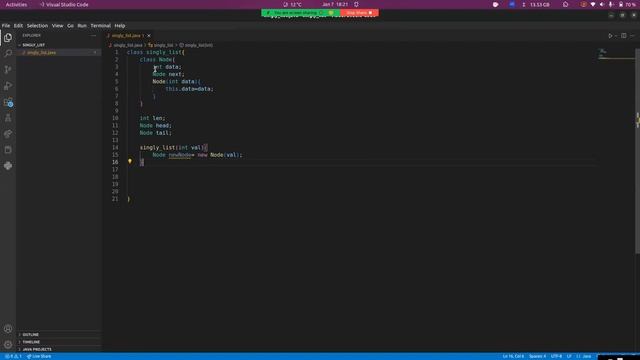Image resolution: width=640 pixels, height=360 pixels.
Task: Open the Explorer view in activity bar
Action: [8, 38]
